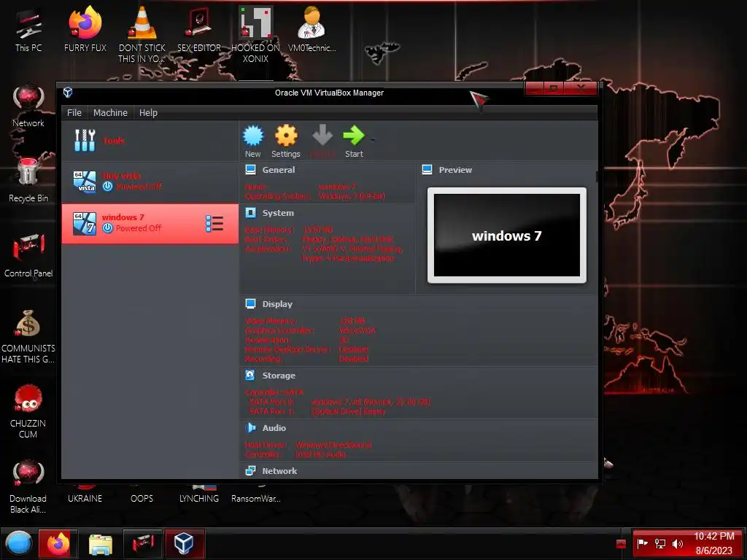This screenshot has height=560, width=747.
Task: Select the Control Panel desktop icon
Action: click(28, 255)
